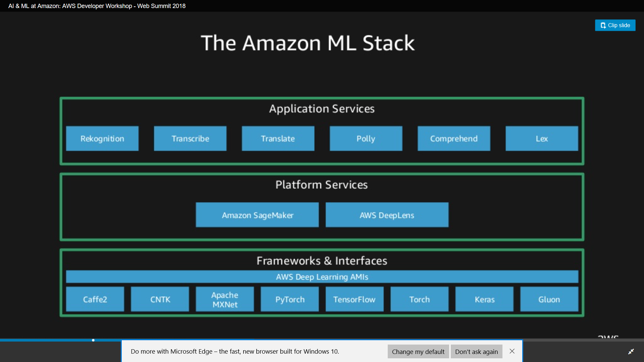Screen dimensions: 644x362
Task: Click the Lex box
Action: 542,138
